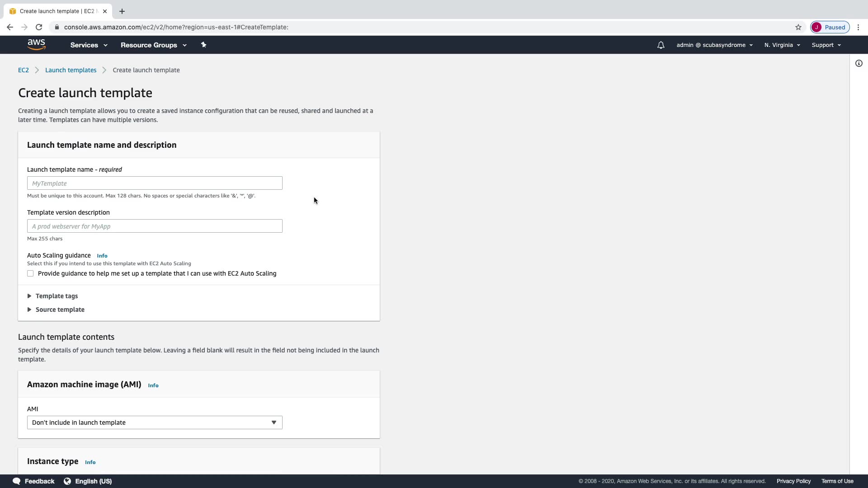Click the Launch template name input field
The width and height of the screenshot is (868, 488).
click(x=155, y=183)
